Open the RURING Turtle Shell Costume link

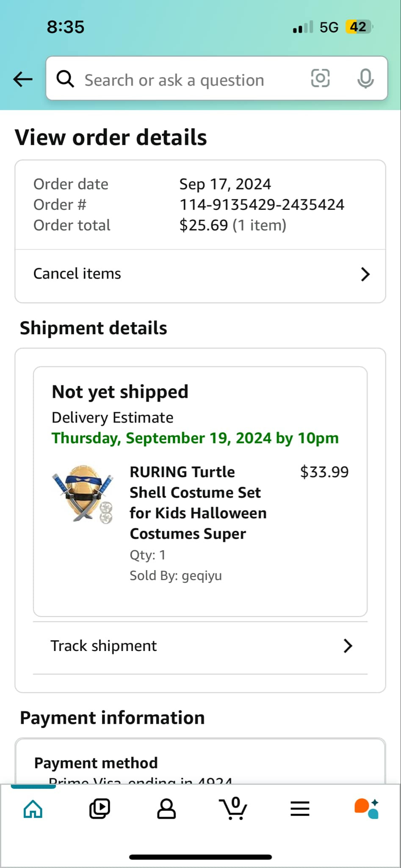198,503
